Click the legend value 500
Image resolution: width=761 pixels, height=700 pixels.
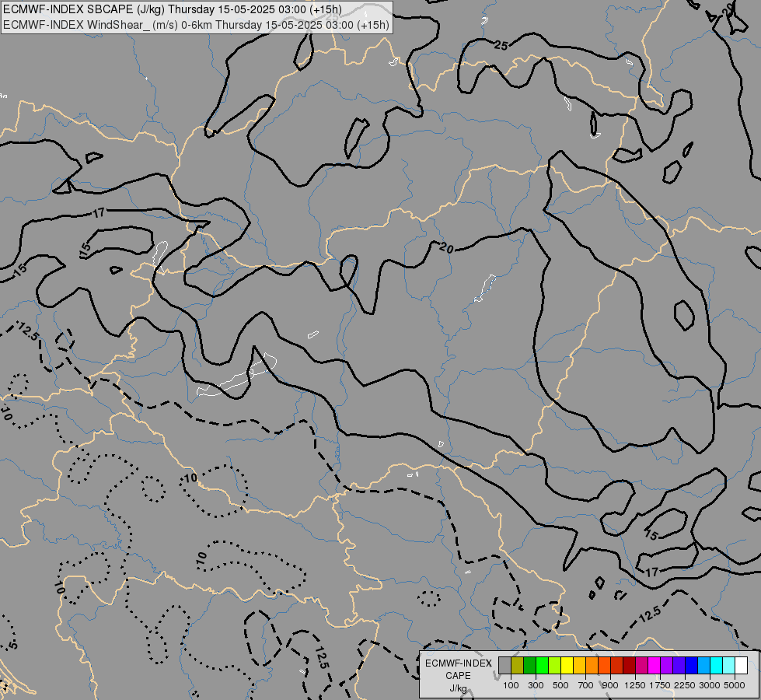point(560,685)
